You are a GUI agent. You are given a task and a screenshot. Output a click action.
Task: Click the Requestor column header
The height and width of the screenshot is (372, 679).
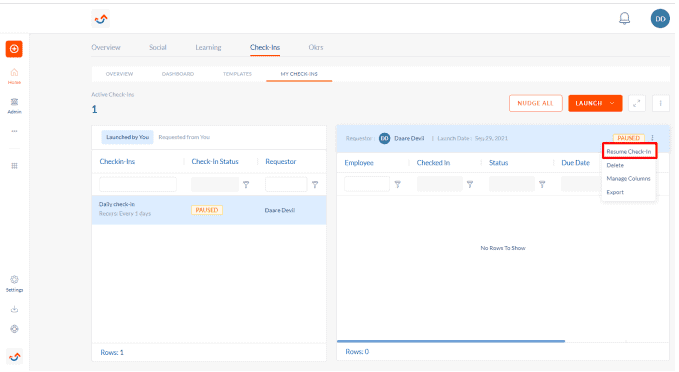pos(281,162)
